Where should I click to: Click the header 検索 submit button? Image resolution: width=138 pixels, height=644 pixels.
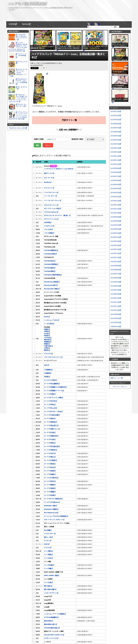tap(115, 27)
